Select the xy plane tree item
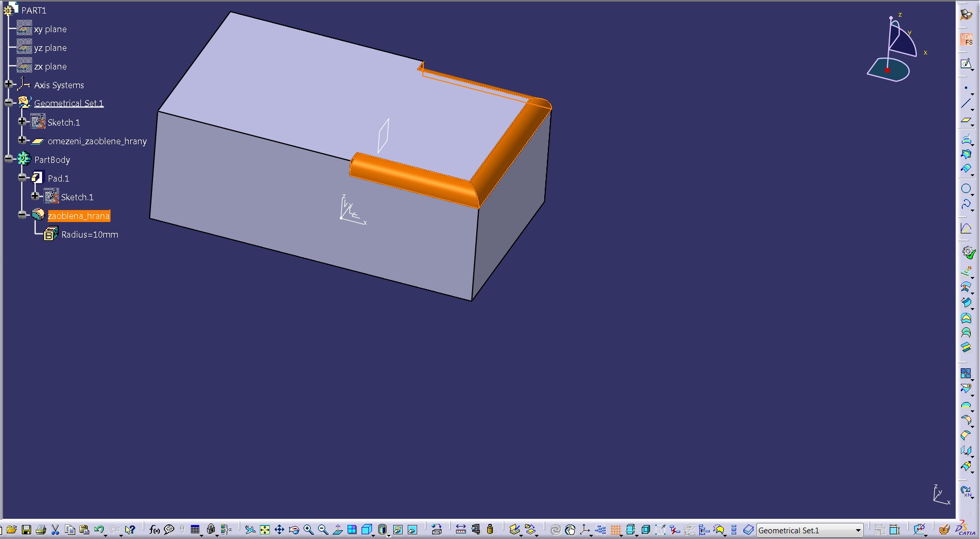The height and width of the screenshot is (539, 980). click(x=50, y=30)
